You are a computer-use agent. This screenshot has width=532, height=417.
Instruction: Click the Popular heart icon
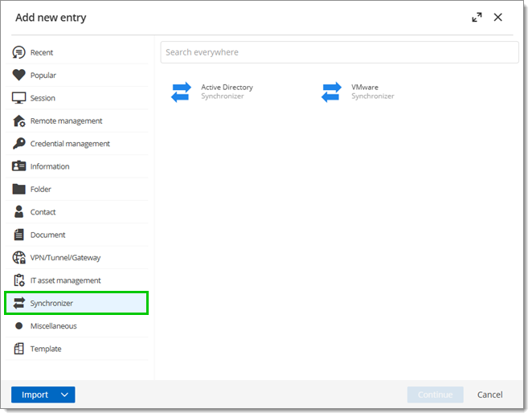pyautogui.click(x=18, y=75)
